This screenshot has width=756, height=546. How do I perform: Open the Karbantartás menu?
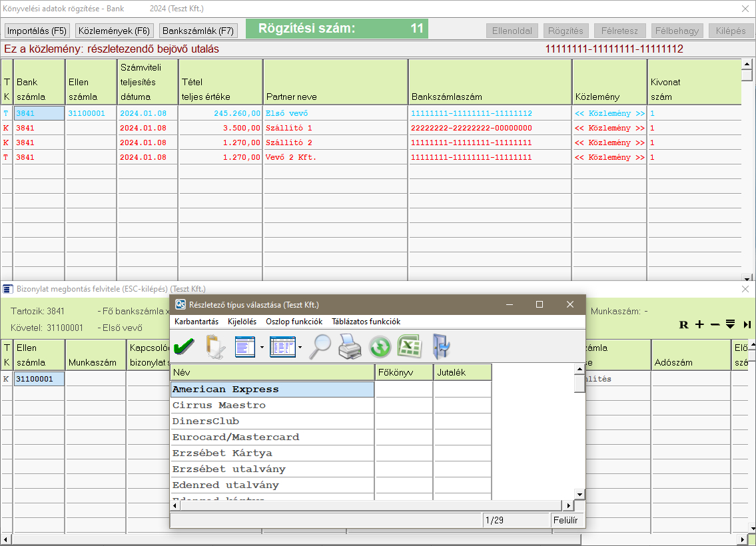196,322
